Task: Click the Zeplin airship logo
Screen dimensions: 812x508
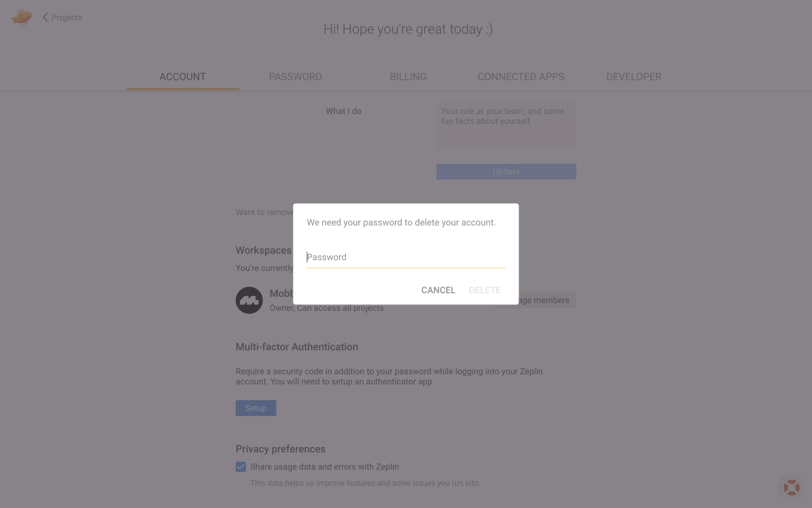Action: point(22,17)
